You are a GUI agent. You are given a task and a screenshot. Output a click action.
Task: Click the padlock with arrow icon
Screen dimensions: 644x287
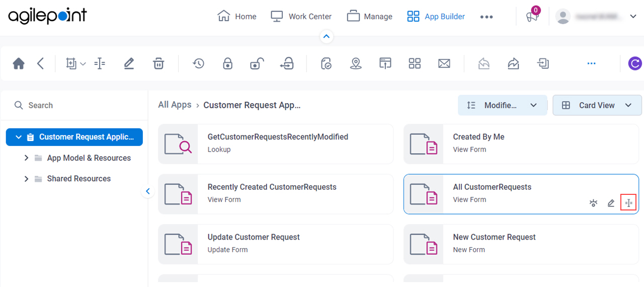287,63
